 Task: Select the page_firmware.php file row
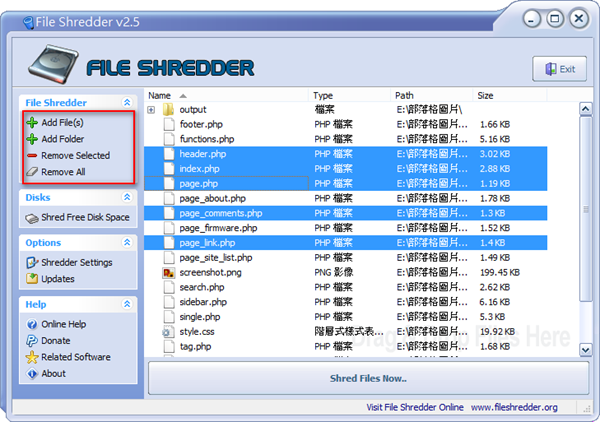point(346,228)
